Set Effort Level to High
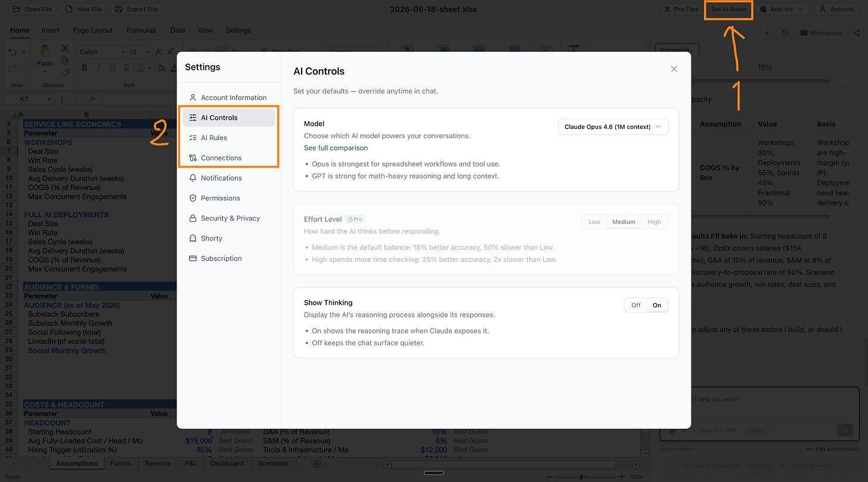The width and height of the screenshot is (868, 482). [654, 222]
